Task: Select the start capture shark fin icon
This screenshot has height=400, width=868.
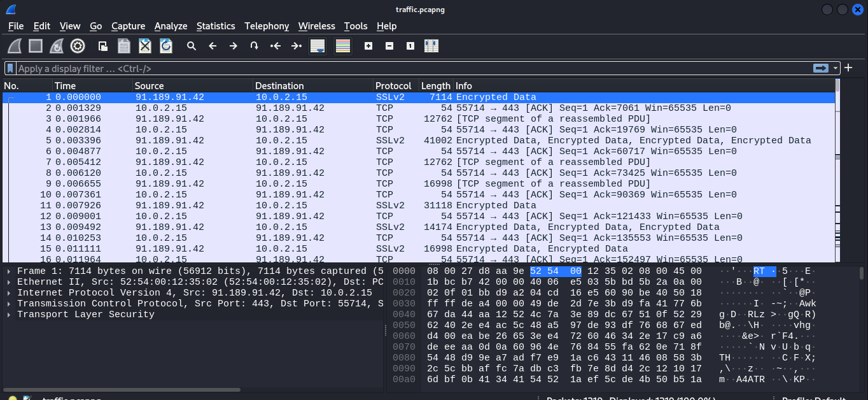Action: click(x=13, y=45)
